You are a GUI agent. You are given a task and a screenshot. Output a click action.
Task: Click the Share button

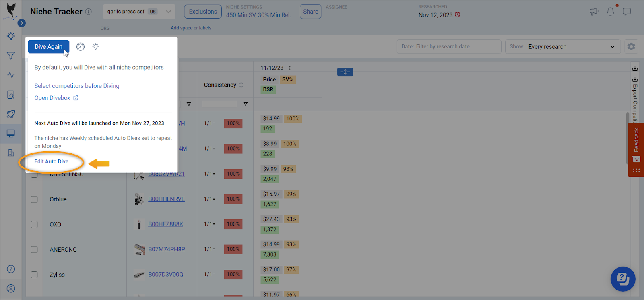(310, 12)
